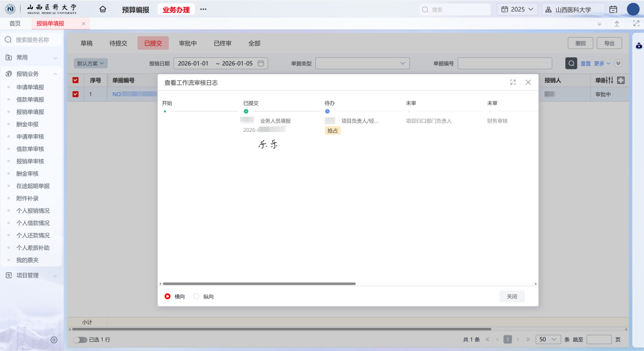The image size is (644, 351).
Task: Switch to the 审批中 tab
Action: (x=188, y=43)
